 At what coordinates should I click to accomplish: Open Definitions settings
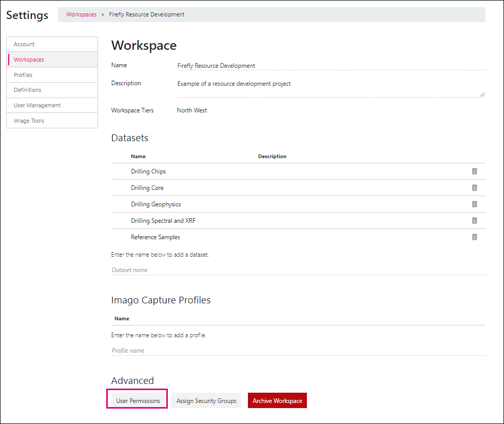coord(52,90)
